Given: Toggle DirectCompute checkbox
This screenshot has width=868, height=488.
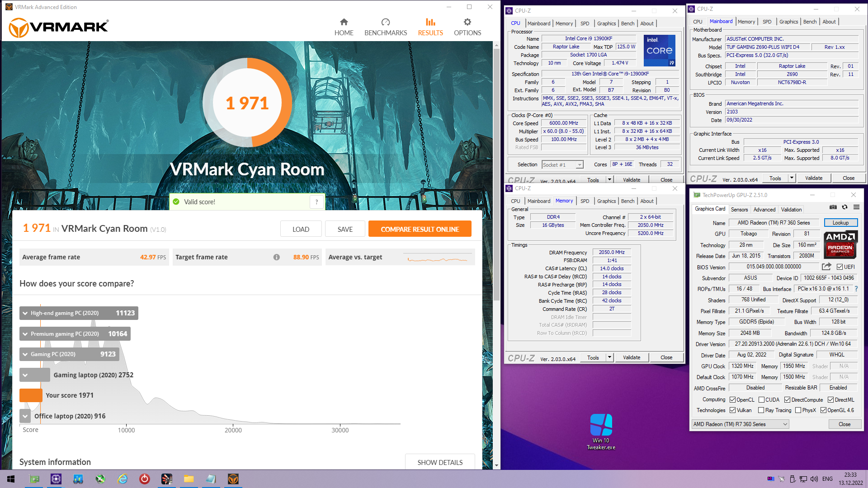Looking at the screenshot, I should click(x=787, y=400).
